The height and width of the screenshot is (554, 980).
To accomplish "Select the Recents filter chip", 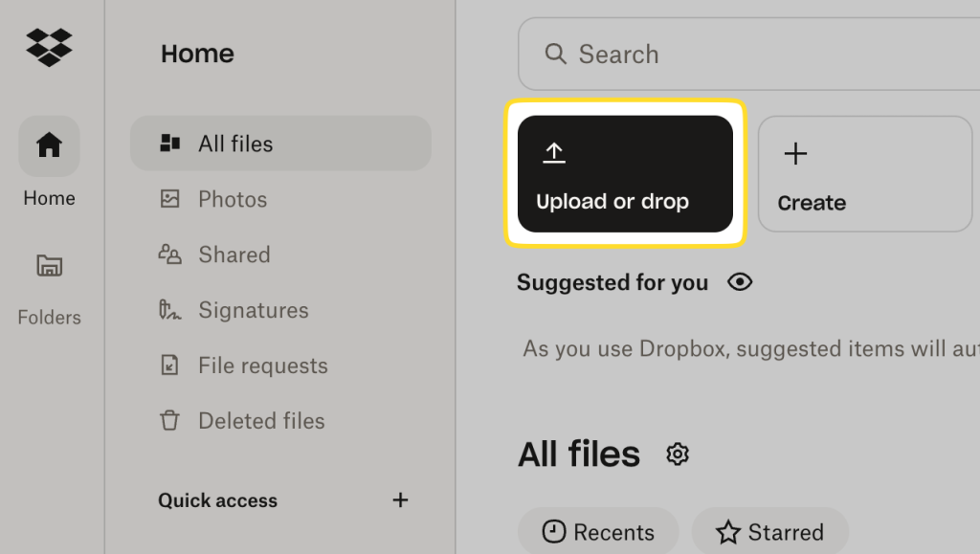I will click(x=598, y=531).
